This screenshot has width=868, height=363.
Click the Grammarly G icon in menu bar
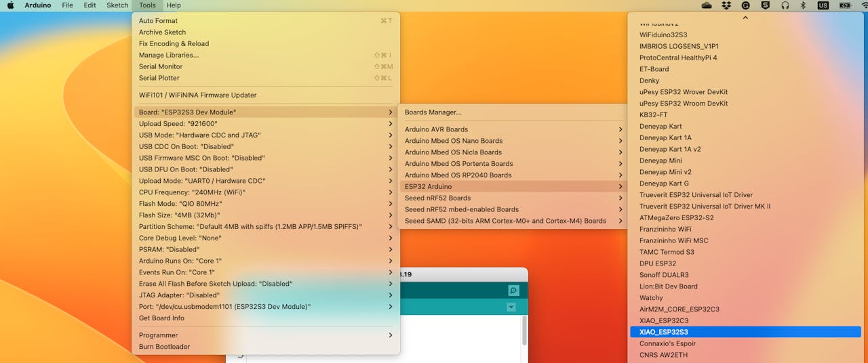pos(746,5)
